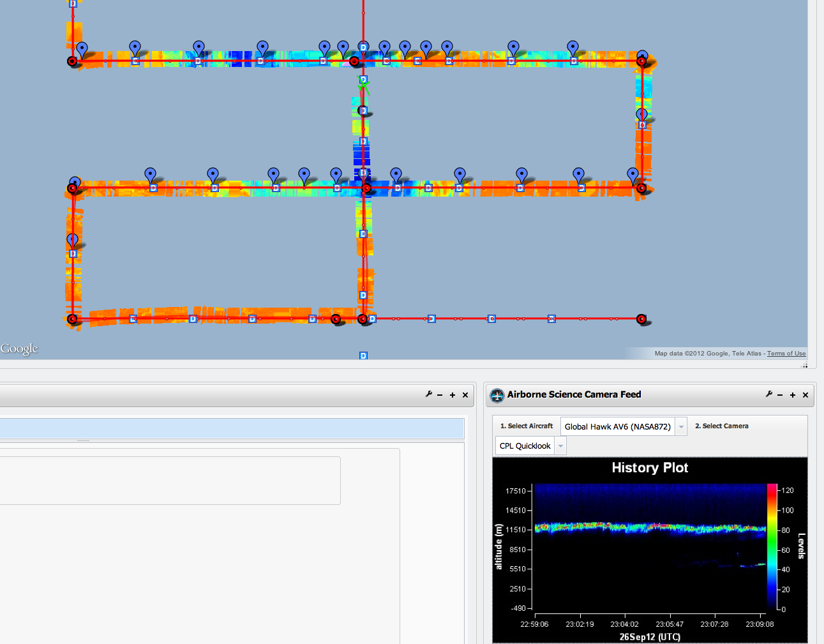This screenshot has height=644, width=824.
Task: Open wrench settings on the left panel
Action: (429, 394)
